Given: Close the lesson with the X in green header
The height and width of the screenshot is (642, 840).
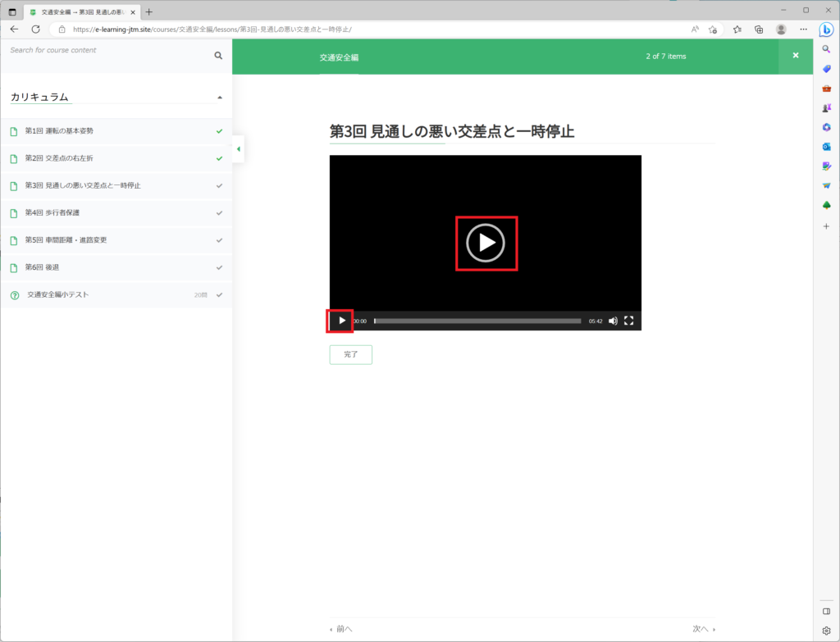Looking at the screenshot, I should click(795, 56).
